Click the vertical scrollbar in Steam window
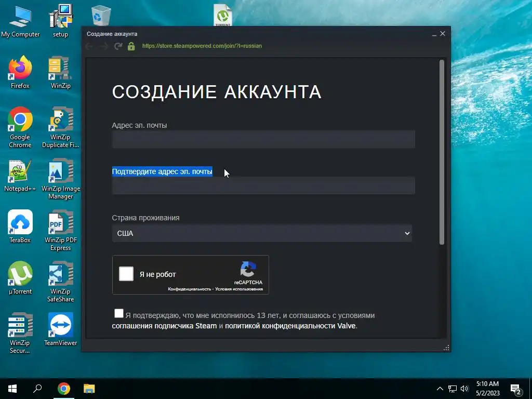This screenshot has width=532, height=399. click(x=442, y=152)
